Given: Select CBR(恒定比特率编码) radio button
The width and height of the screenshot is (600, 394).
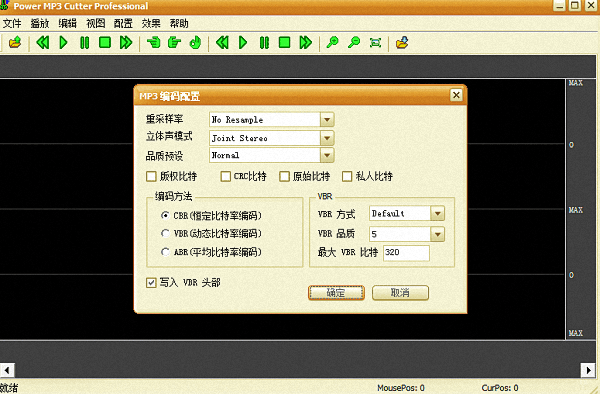Looking at the screenshot, I should pos(165,215).
